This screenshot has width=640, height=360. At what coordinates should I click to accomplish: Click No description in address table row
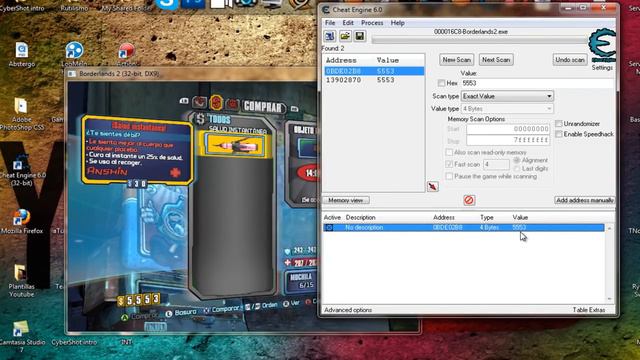[x=364, y=228]
